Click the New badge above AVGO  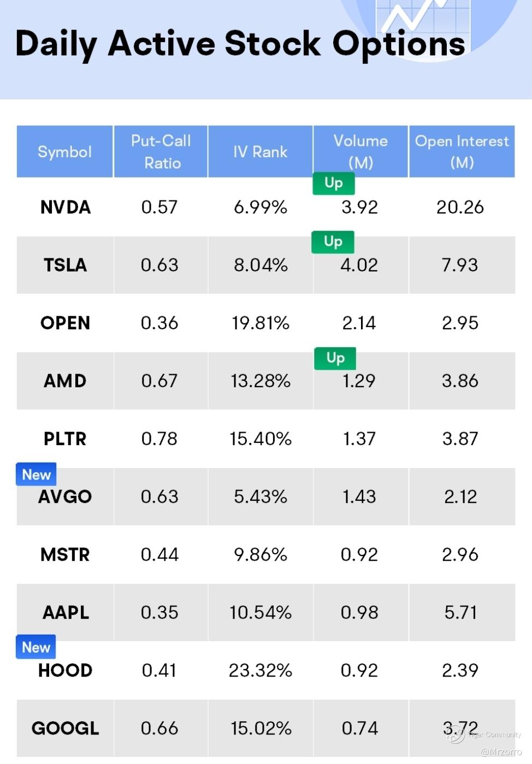36,475
